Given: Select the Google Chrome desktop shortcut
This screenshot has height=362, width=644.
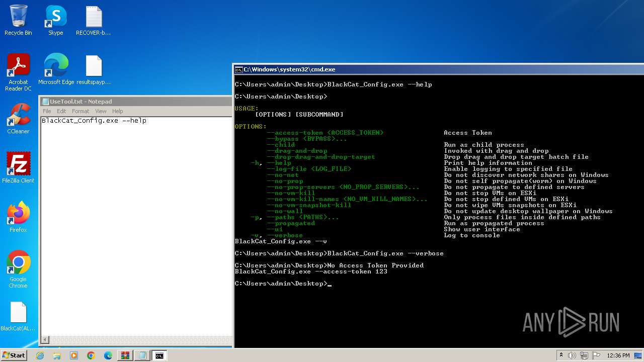Looking at the screenshot, I should 18,269.
